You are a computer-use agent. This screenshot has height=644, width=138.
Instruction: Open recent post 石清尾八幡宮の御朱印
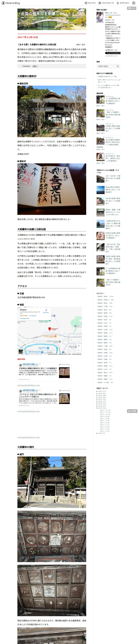point(113,128)
